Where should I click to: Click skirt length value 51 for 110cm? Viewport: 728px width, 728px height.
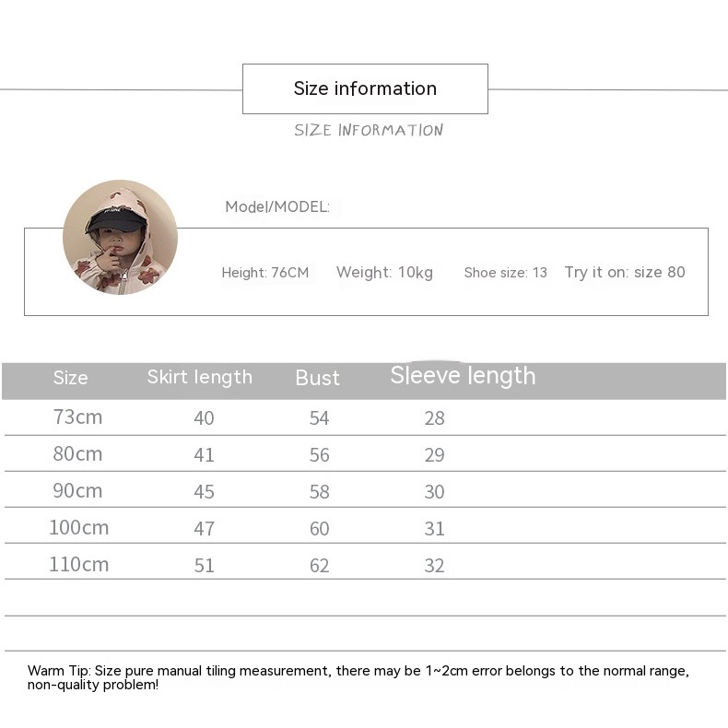(x=204, y=566)
